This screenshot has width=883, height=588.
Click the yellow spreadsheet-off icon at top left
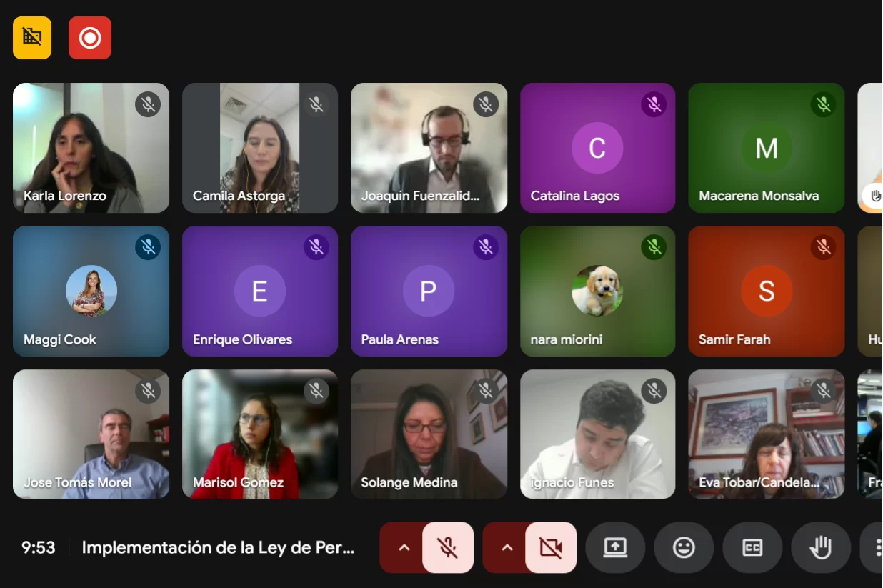click(x=32, y=38)
